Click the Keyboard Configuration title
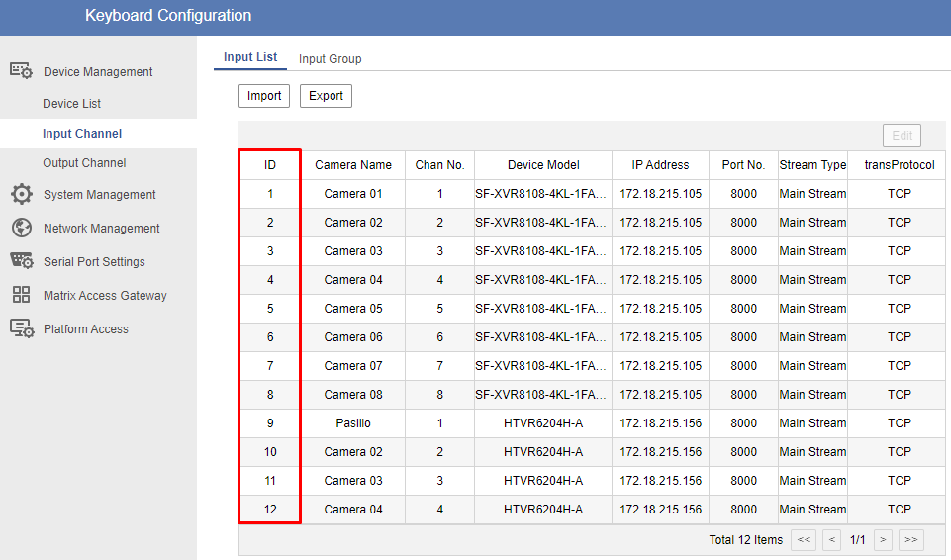Viewport: 951px width, 560px height. [x=168, y=15]
